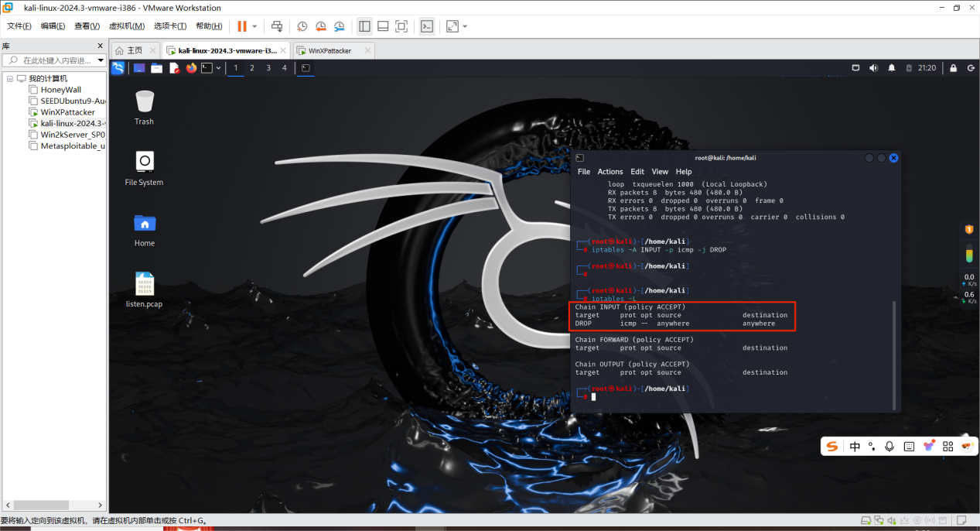Open the stretch display dropdown arrow
980x531 pixels.
tap(465, 26)
